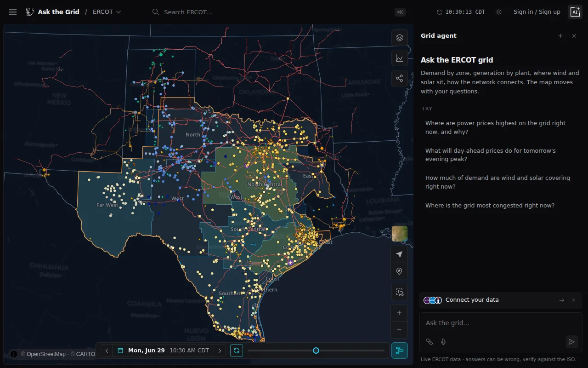Go to the next time step

click(x=220, y=351)
